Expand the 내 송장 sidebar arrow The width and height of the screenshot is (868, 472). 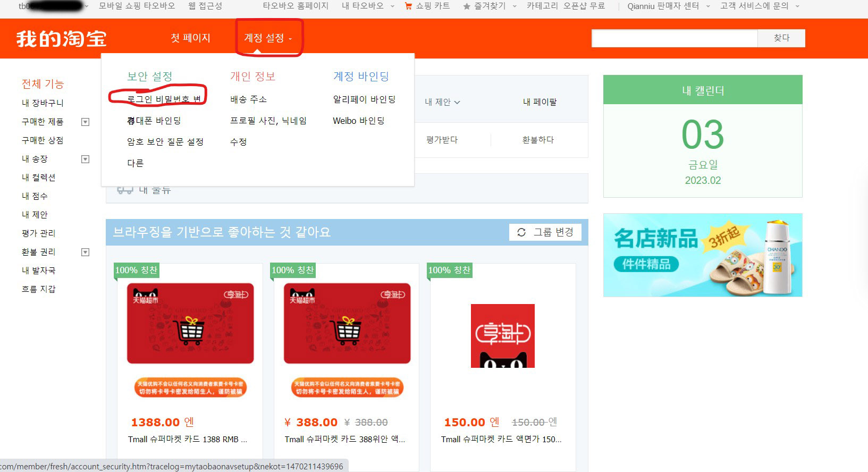tap(85, 159)
